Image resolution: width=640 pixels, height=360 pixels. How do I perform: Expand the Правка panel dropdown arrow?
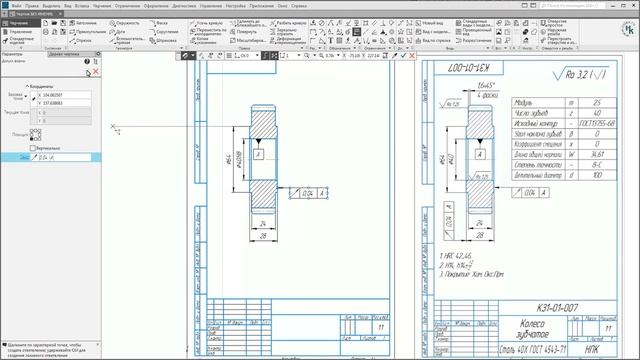point(302,48)
